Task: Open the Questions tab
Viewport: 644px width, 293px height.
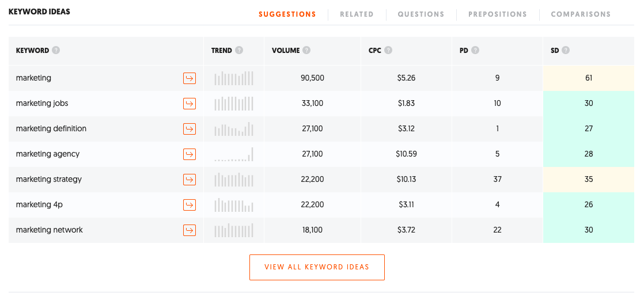Action: point(421,14)
